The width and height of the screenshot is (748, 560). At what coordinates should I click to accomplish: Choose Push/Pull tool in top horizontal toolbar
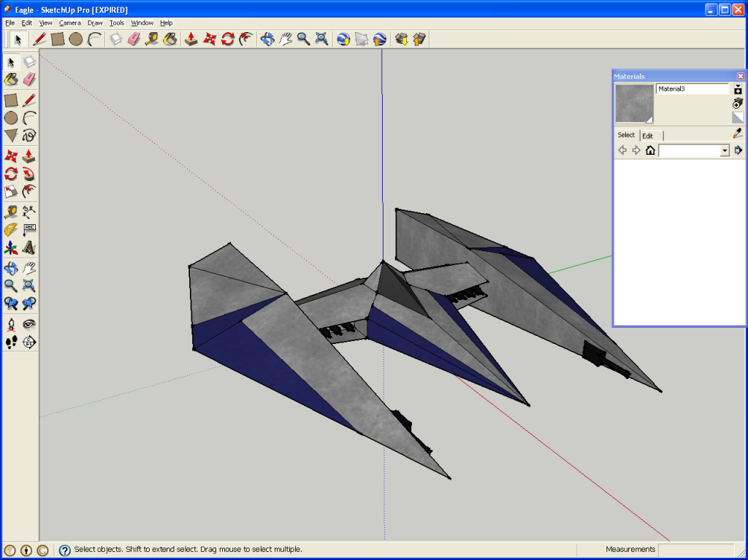[191, 39]
